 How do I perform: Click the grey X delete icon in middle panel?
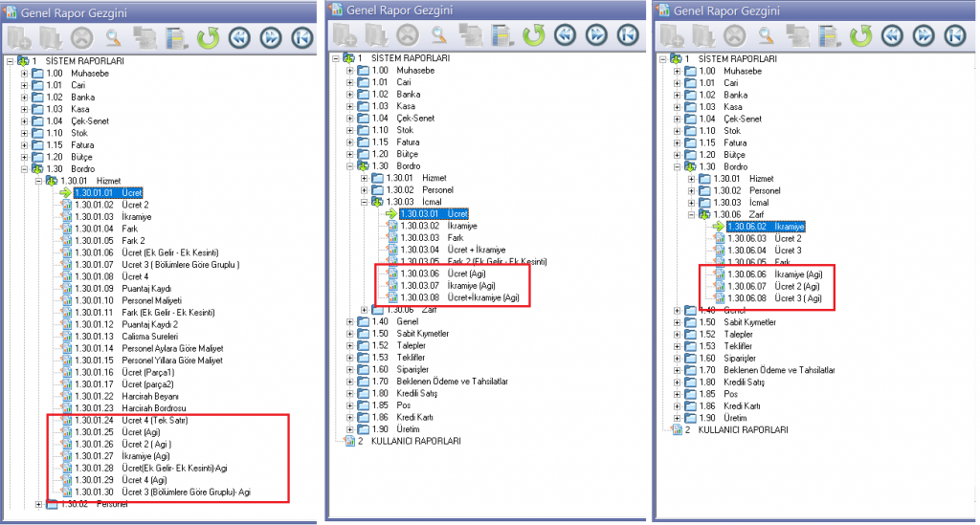point(409,36)
